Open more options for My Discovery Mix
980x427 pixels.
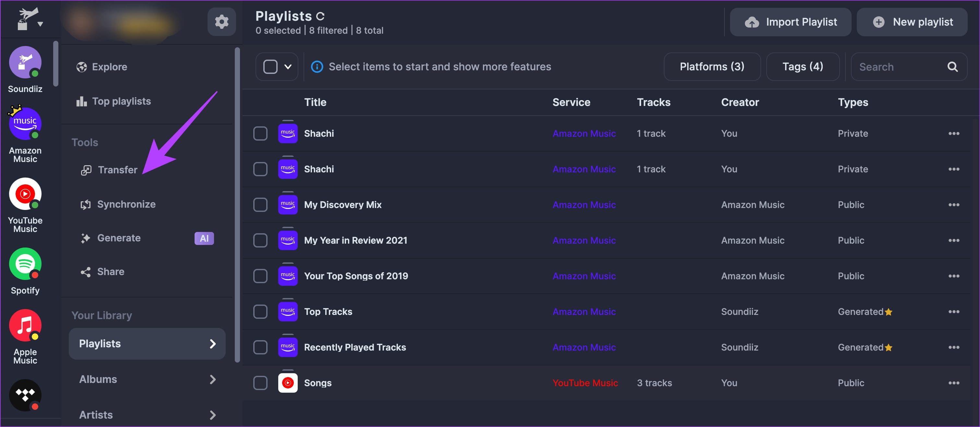point(954,205)
